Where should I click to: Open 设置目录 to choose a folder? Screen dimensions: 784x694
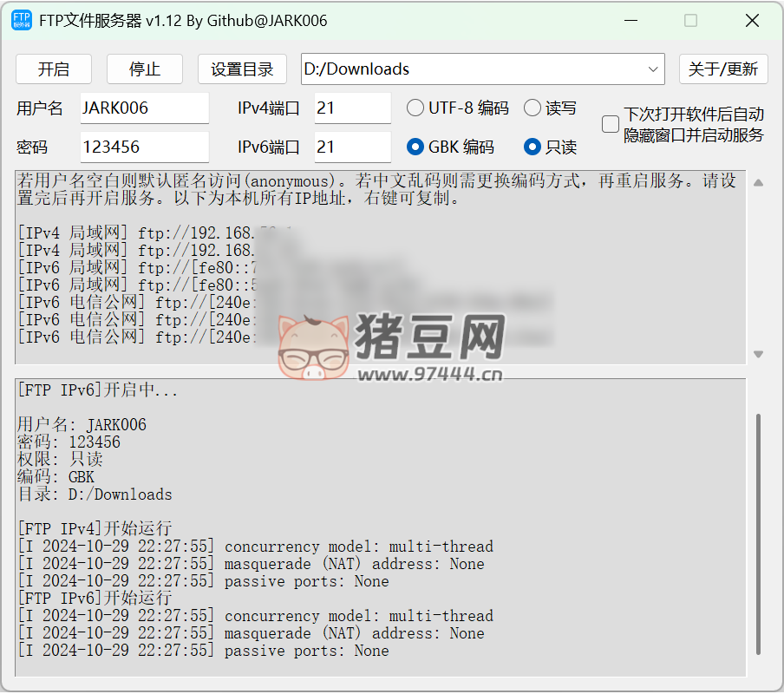[242, 69]
